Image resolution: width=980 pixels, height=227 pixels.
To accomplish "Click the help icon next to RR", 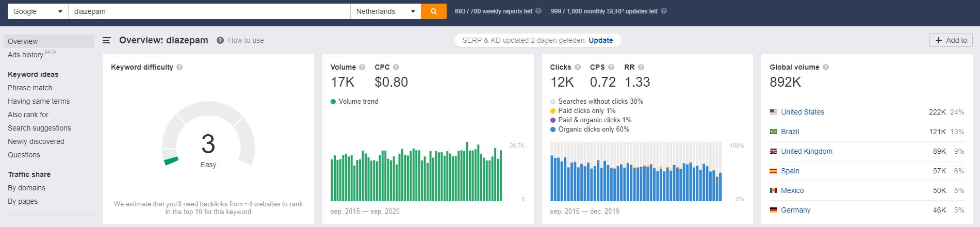I will [x=641, y=67].
